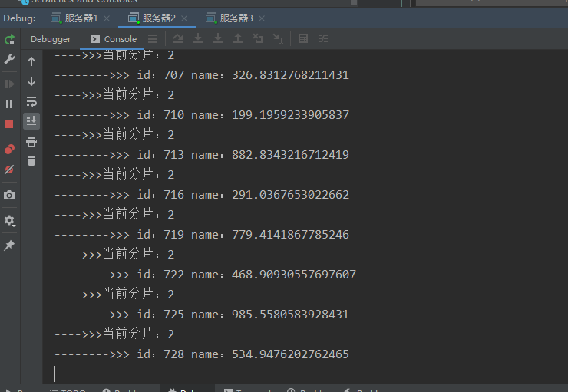Print console output icon
The image size is (568, 392).
[x=31, y=141]
